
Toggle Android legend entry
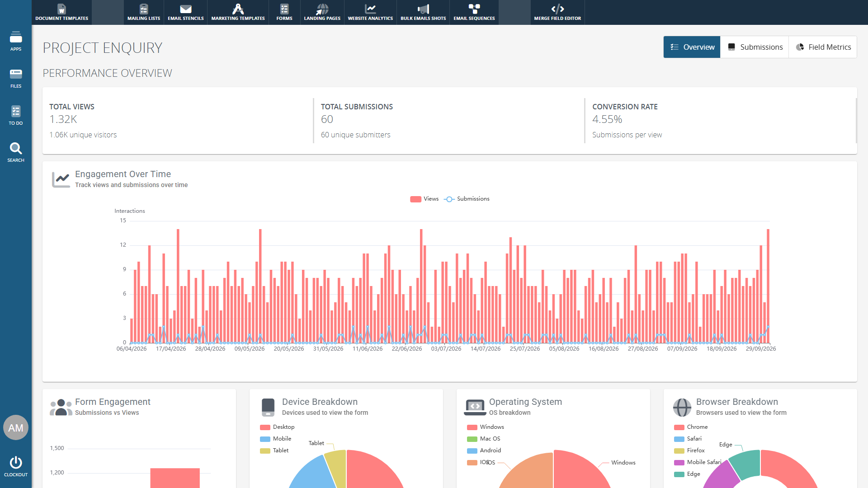click(484, 450)
